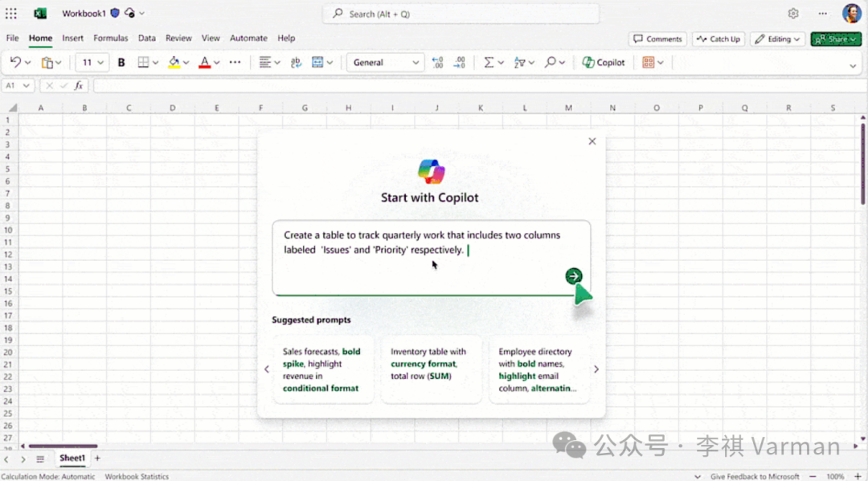Click the sensitivity shield icon beside Workbook1
Viewport: 868px width, 481px height.
115,14
